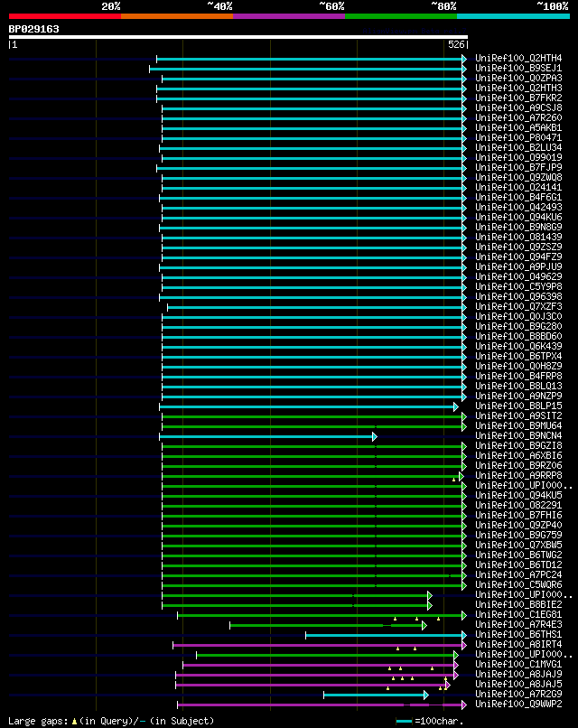This screenshot has width=578, height=728.
Task: Click the UniRef100_B9RZ06 label
Action: 518,466
